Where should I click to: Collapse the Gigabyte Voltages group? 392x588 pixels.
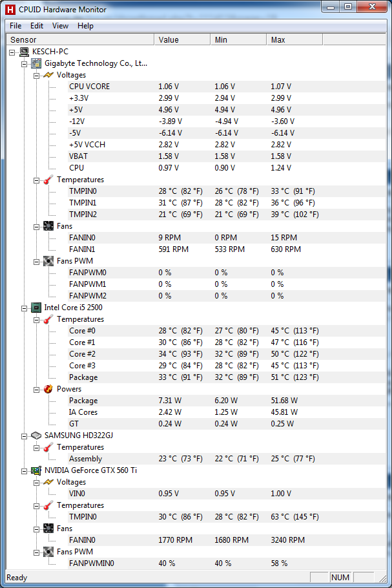[x=36, y=76]
